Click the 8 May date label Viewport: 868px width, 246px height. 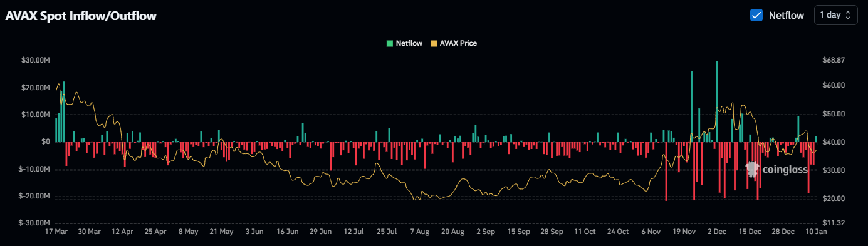[x=188, y=232]
